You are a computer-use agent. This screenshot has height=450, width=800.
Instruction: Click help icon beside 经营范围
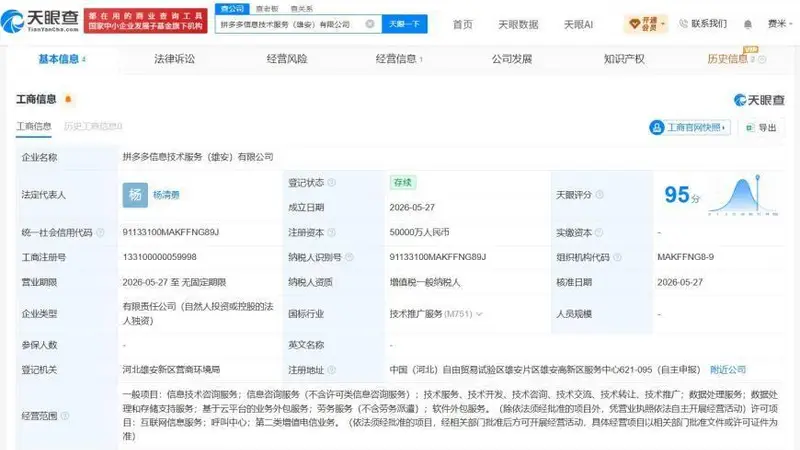[65, 415]
